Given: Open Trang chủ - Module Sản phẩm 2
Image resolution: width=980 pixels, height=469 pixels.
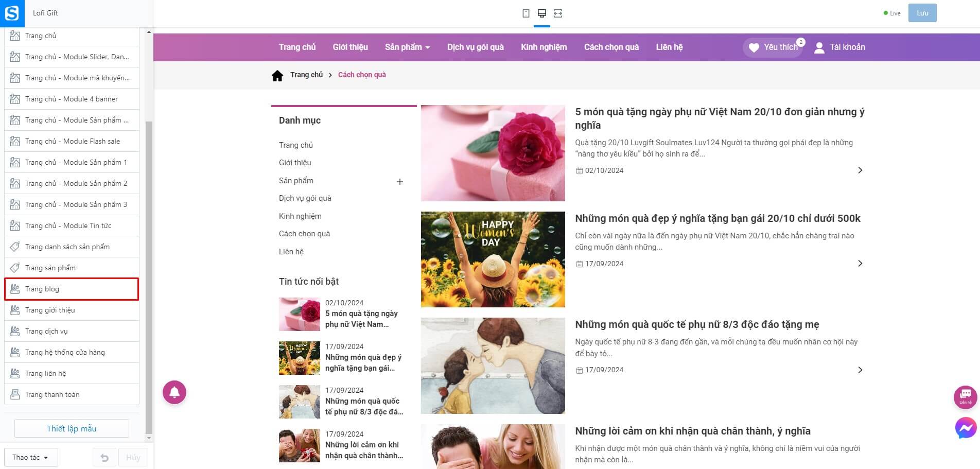Looking at the screenshot, I should pos(72,183).
